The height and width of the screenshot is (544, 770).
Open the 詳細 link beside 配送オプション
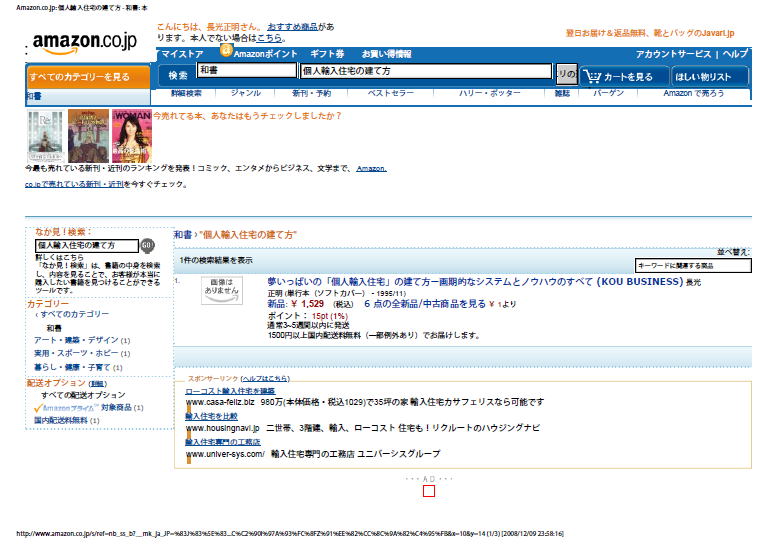(97, 384)
